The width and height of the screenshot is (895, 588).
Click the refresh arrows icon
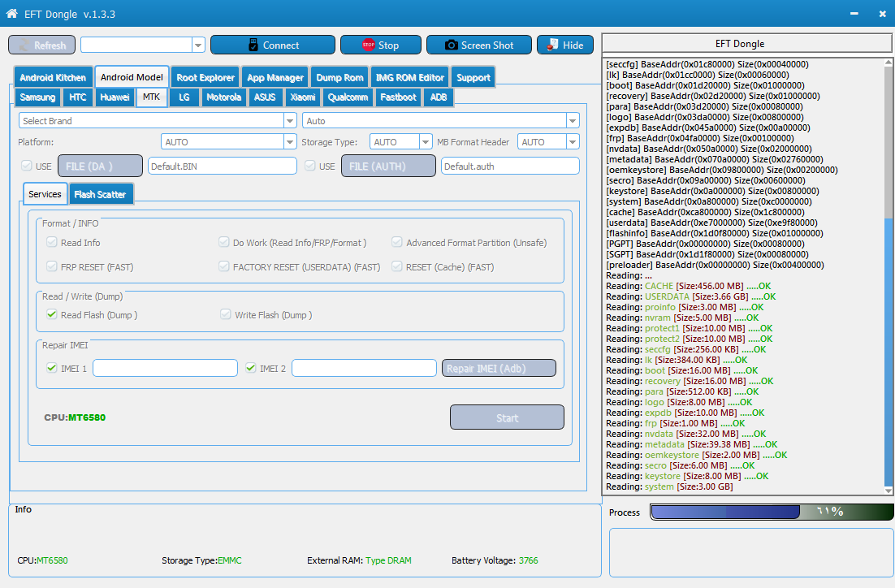[x=24, y=45]
